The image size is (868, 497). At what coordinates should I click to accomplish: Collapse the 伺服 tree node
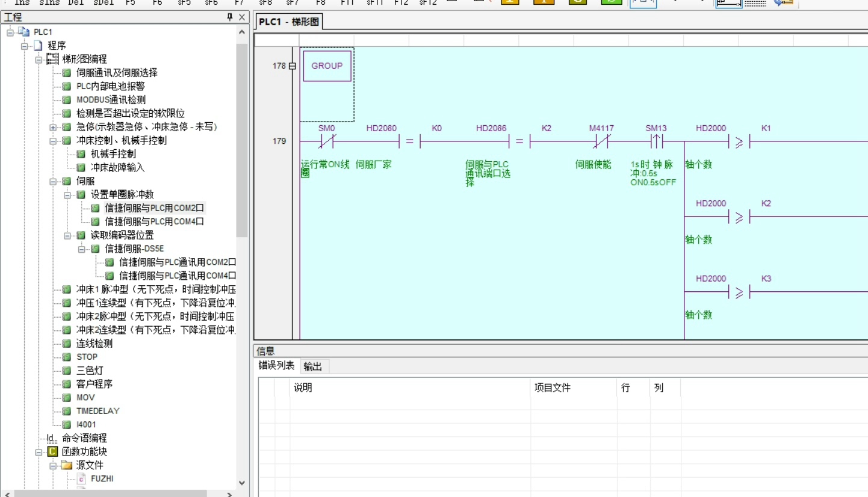click(53, 181)
